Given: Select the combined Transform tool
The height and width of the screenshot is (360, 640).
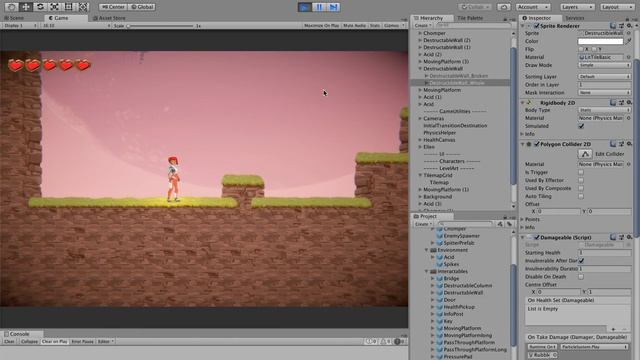Looking at the screenshot, I should pos(83,7).
